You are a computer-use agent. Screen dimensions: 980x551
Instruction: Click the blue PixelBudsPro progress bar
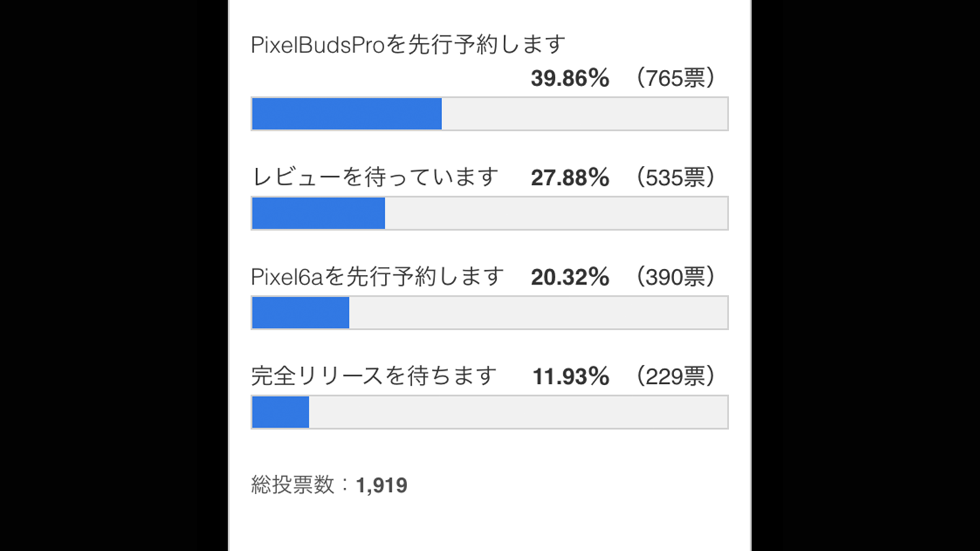coord(346,114)
